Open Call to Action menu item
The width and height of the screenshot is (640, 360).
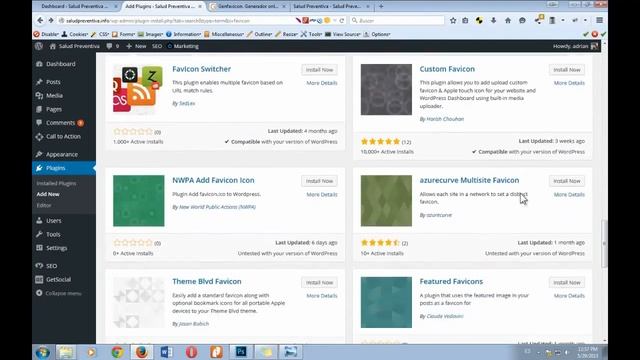tap(63, 136)
